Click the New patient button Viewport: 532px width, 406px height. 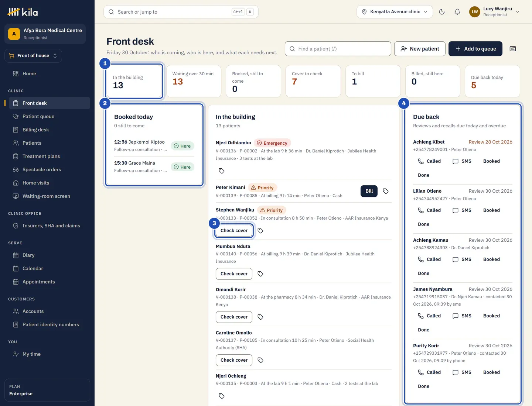(x=420, y=49)
